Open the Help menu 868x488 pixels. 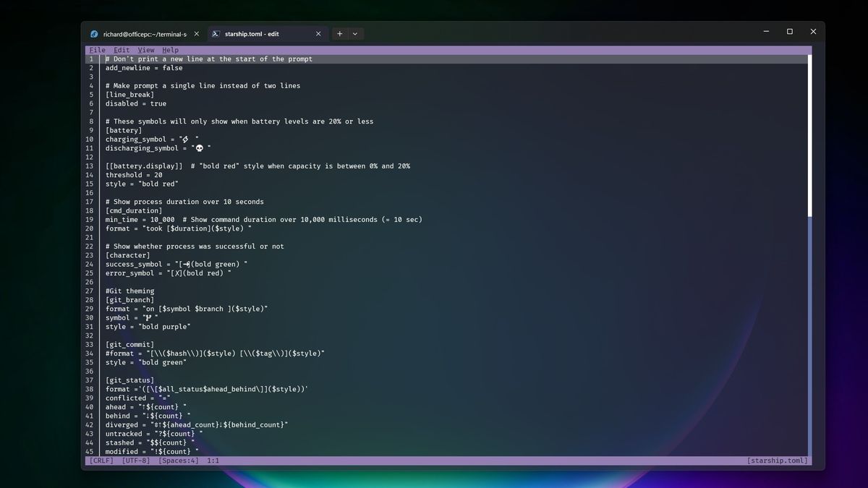tap(169, 50)
